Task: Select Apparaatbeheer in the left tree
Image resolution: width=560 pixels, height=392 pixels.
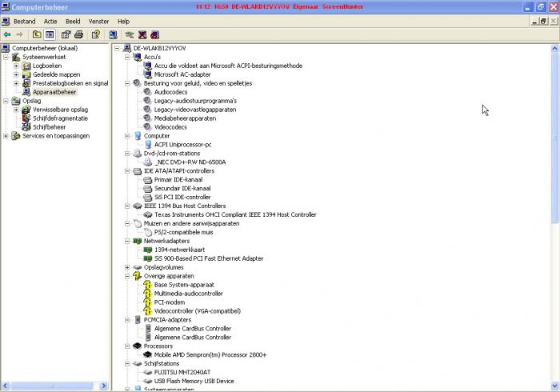Action: pyautogui.click(x=54, y=92)
